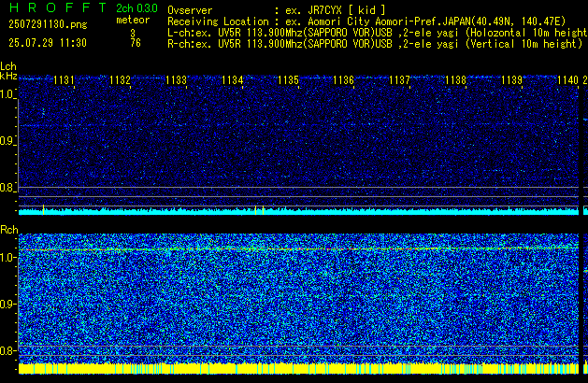The height and width of the screenshot is (383, 588).
Task: Jump to time marker 1133
Action: pos(176,80)
